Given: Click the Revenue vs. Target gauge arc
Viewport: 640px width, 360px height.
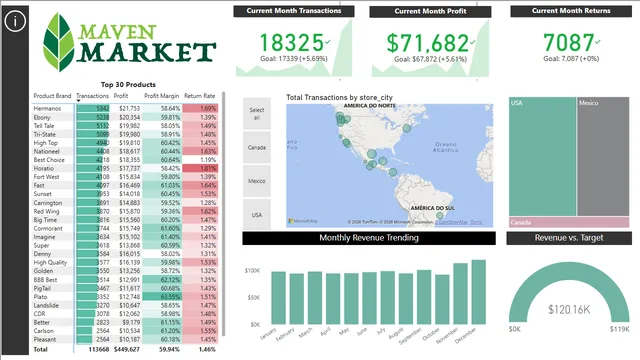Looking at the screenshot, I should (x=569, y=270).
